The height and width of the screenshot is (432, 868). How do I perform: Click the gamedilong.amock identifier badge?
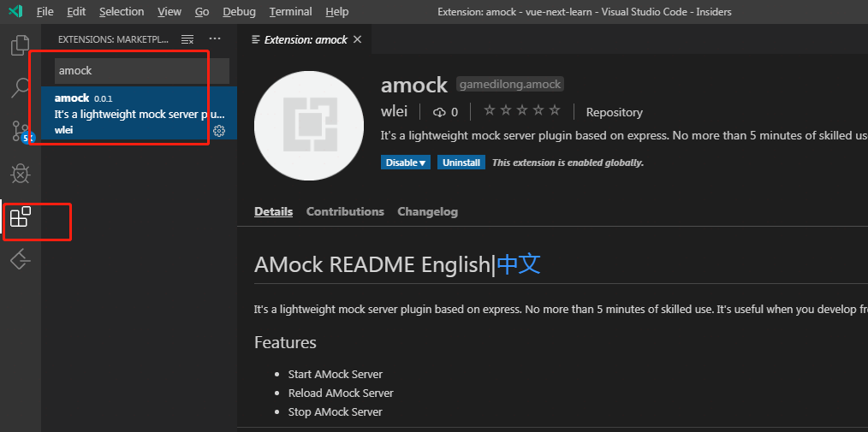[510, 85]
